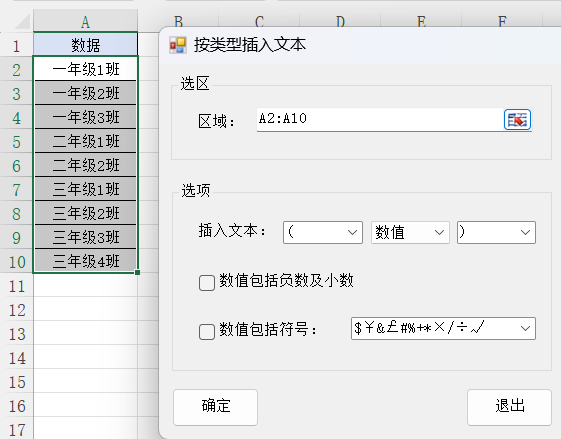
Task: Expand the symbols list dropdown $¥&£#%
Action: tap(443, 328)
